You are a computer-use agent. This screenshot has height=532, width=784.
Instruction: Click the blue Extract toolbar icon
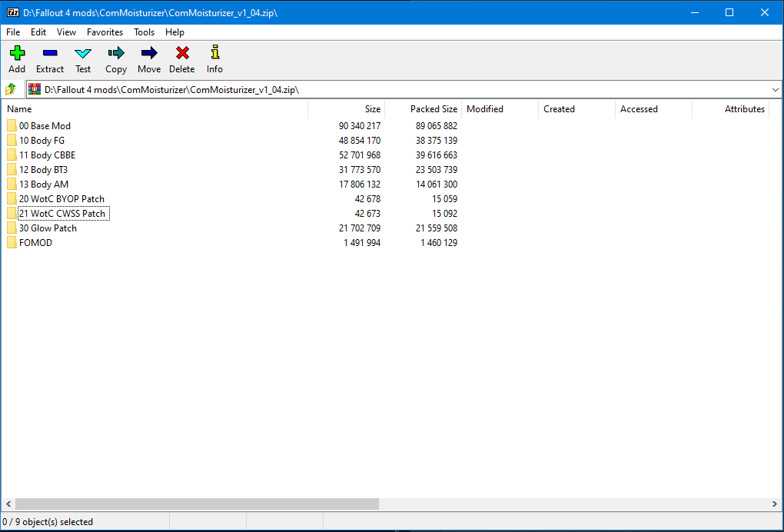tap(50, 53)
